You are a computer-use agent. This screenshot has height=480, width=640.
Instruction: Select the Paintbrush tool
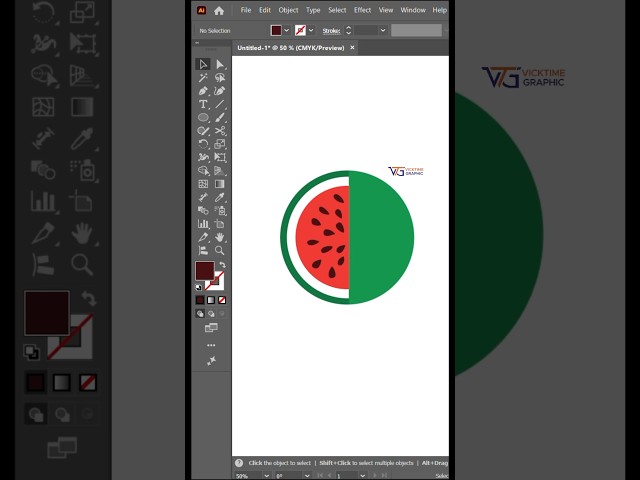[220, 118]
